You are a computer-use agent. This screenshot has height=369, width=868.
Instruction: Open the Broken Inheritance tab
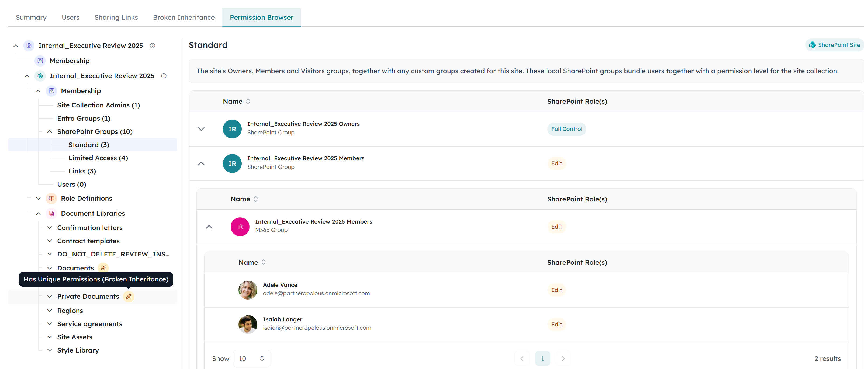tap(184, 17)
